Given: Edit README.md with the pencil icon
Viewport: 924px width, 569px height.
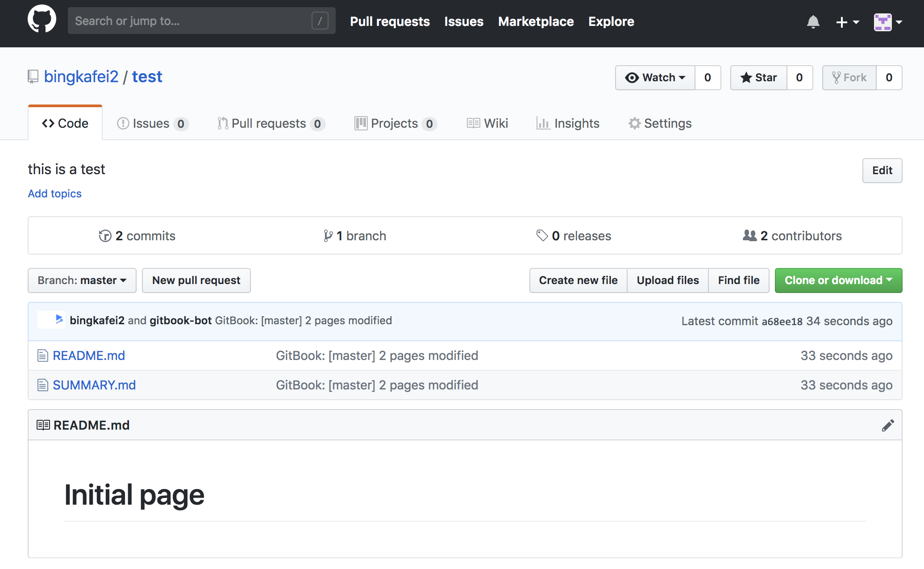Looking at the screenshot, I should click(887, 425).
